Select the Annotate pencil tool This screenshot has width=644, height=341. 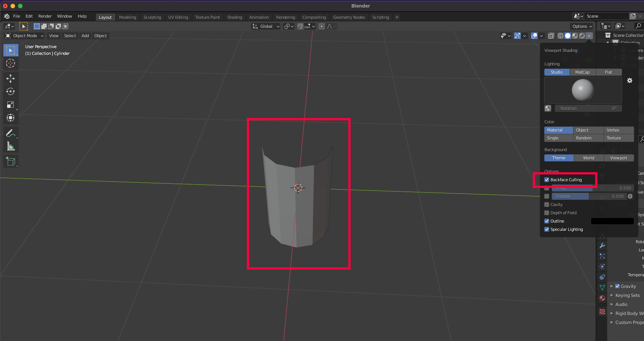pos(11,133)
